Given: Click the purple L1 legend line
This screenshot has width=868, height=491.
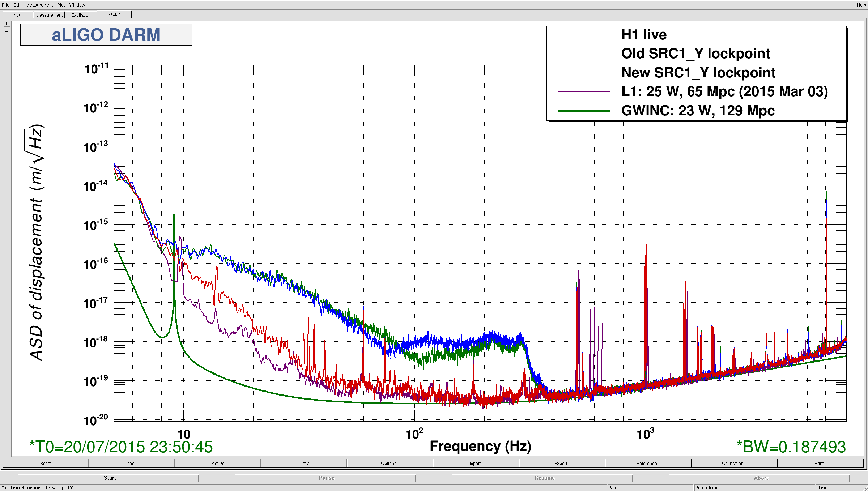Looking at the screenshot, I should 584,92.
